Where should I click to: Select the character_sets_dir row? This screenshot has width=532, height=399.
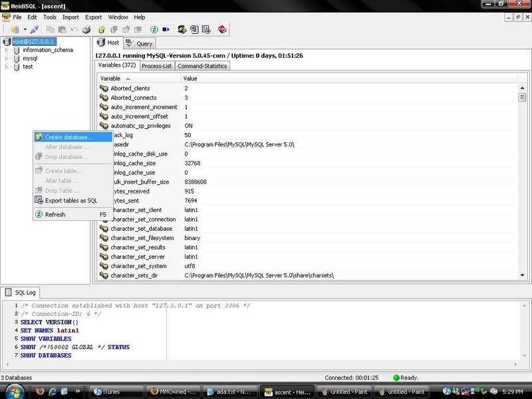point(308,275)
